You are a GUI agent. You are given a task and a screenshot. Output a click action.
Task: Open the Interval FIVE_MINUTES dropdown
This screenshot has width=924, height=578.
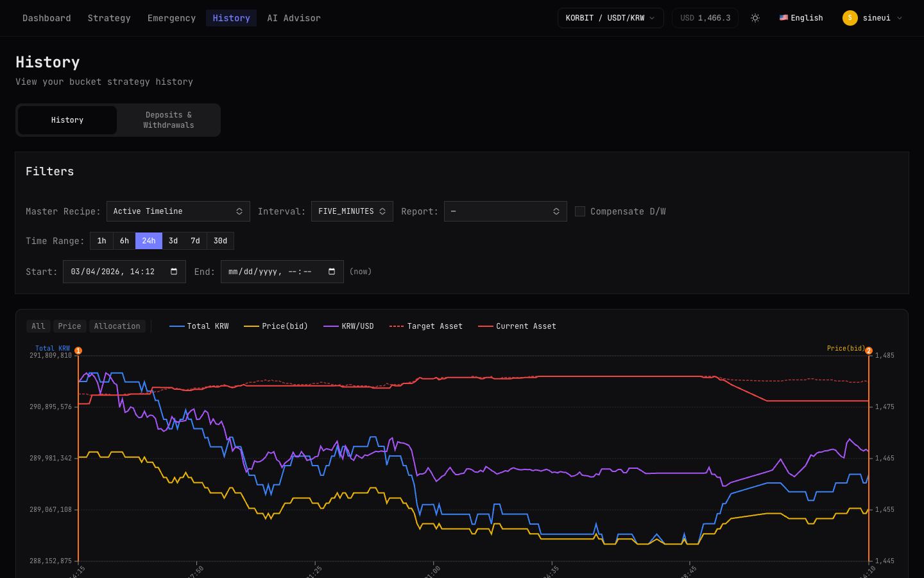(x=352, y=211)
